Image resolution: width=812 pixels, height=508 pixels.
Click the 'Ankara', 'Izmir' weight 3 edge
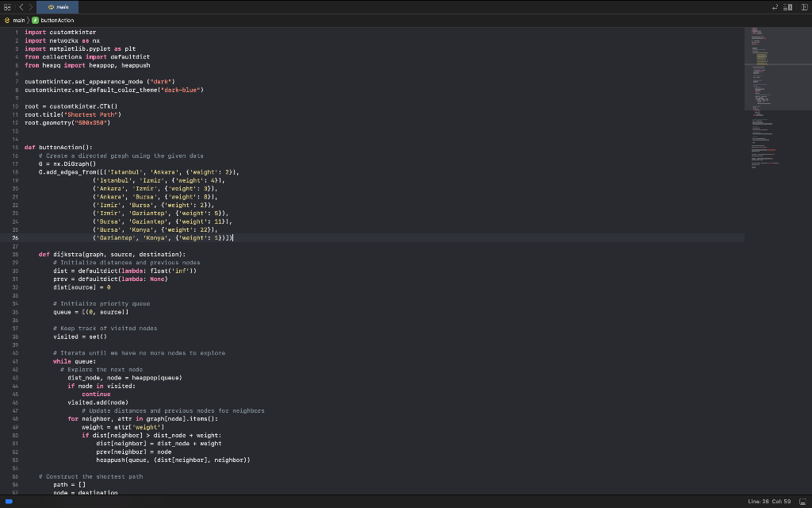155,189
